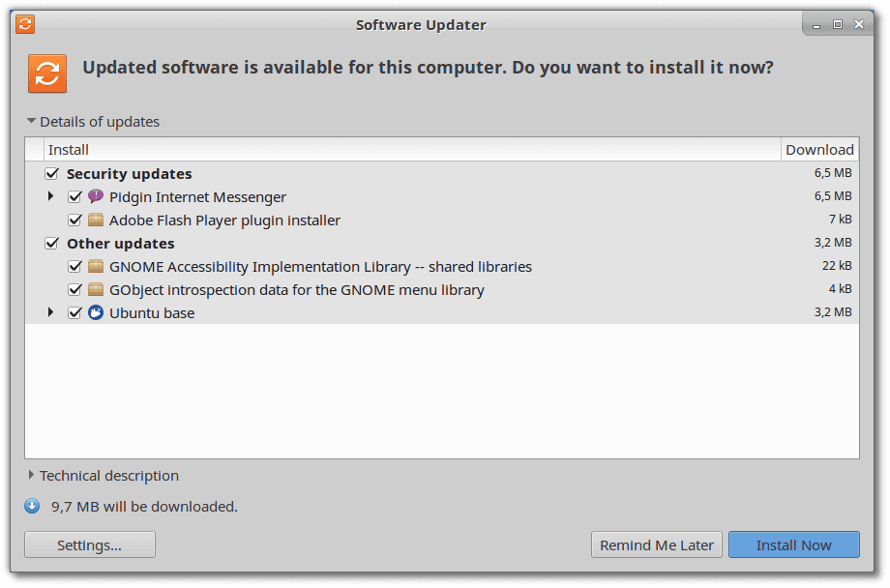Viewport: 890px width, 588px height.
Task: Click the Install column header
Action: [412, 149]
